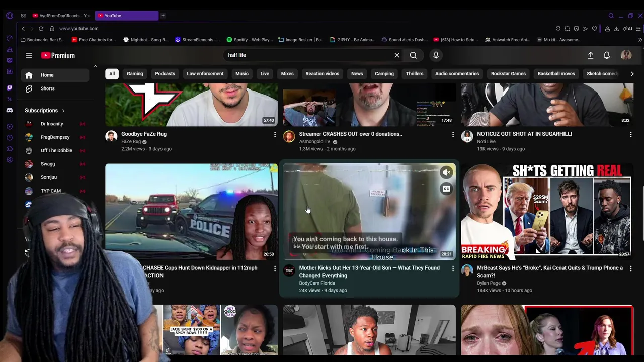Run search with the magnifier button
The image size is (644, 362).
[413, 55]
